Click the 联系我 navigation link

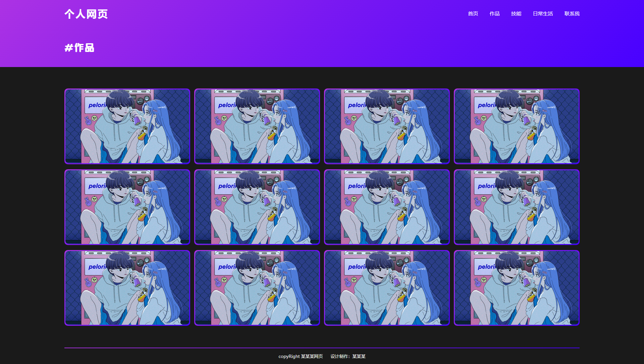(x=572, y=14)
